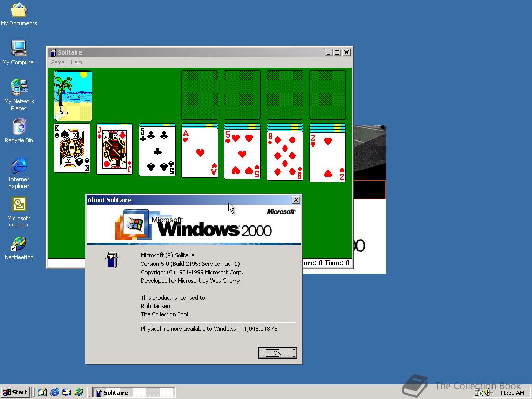Click 'Version 5.0 (Build 2195: Service Pack 1)' text

click(x=190, y=264)
